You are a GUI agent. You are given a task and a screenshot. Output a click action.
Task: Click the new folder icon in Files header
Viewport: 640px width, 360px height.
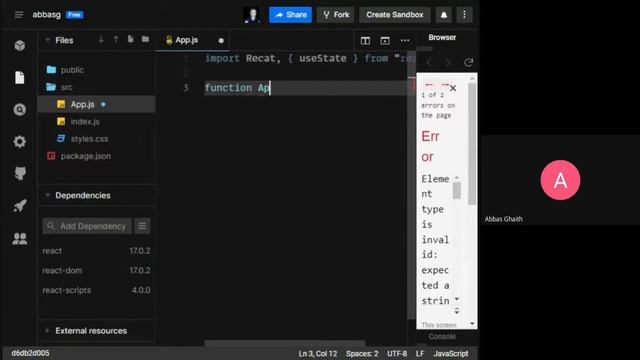tap(145, 40)
